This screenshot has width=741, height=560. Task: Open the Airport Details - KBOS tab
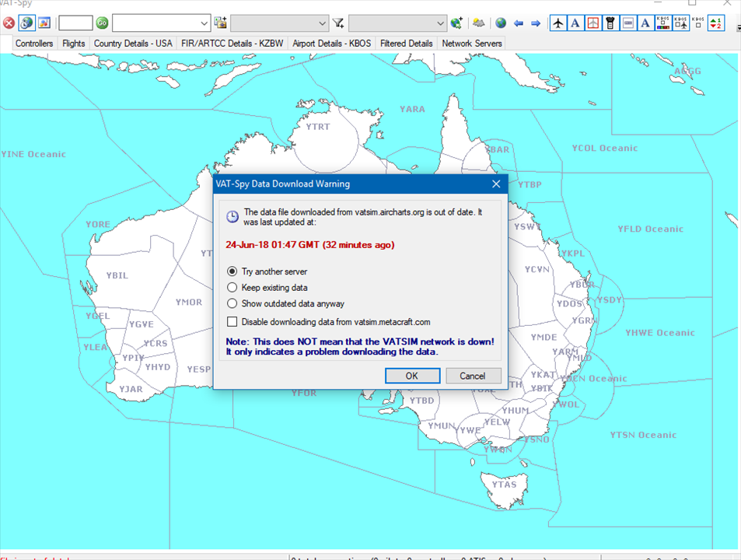coord(331,44)
